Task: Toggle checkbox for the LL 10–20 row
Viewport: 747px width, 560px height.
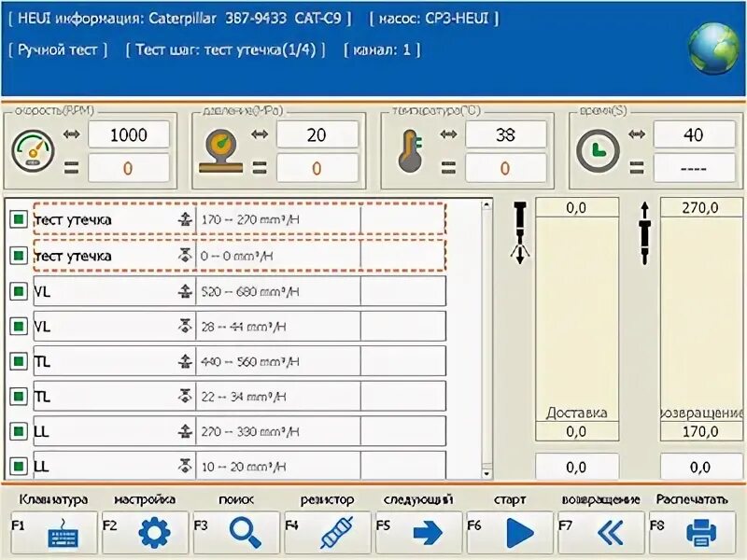Action: click(19, 466)
